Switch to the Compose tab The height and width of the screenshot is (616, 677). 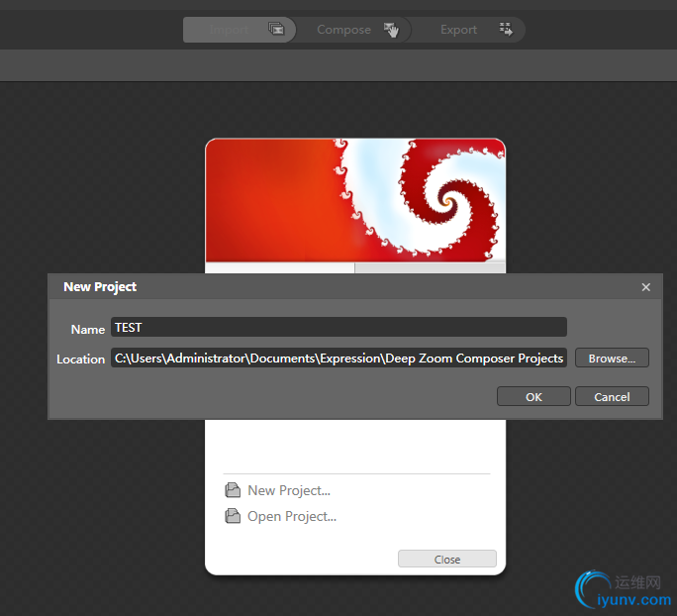(x=353, y=30)
